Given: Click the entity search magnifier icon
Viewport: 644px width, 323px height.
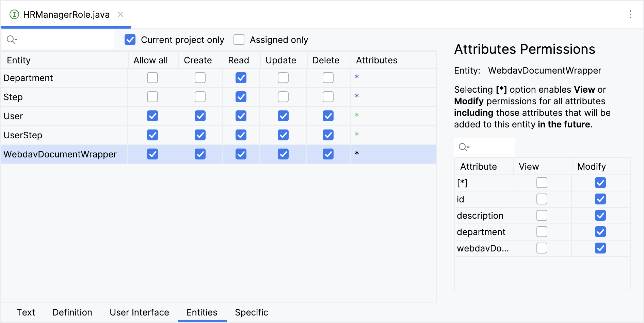Looking at the screenshot, I should tap(12, 40).
